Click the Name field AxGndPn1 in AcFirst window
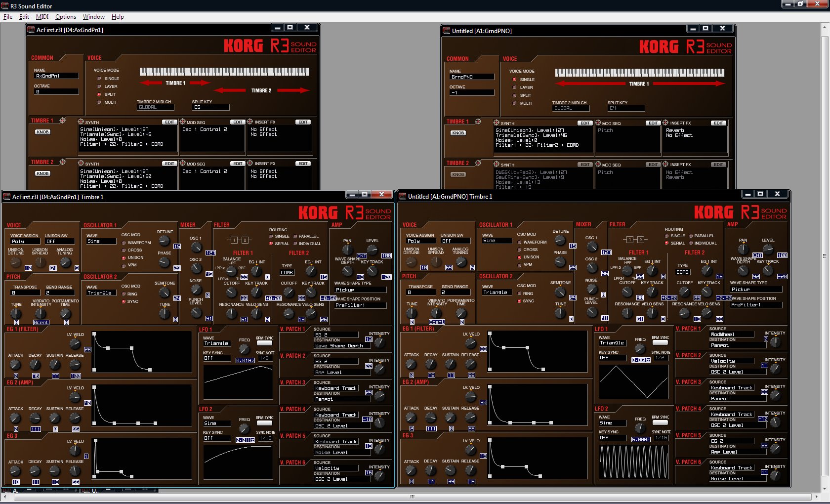The image size is (830, 504). (x=56, y=76)
